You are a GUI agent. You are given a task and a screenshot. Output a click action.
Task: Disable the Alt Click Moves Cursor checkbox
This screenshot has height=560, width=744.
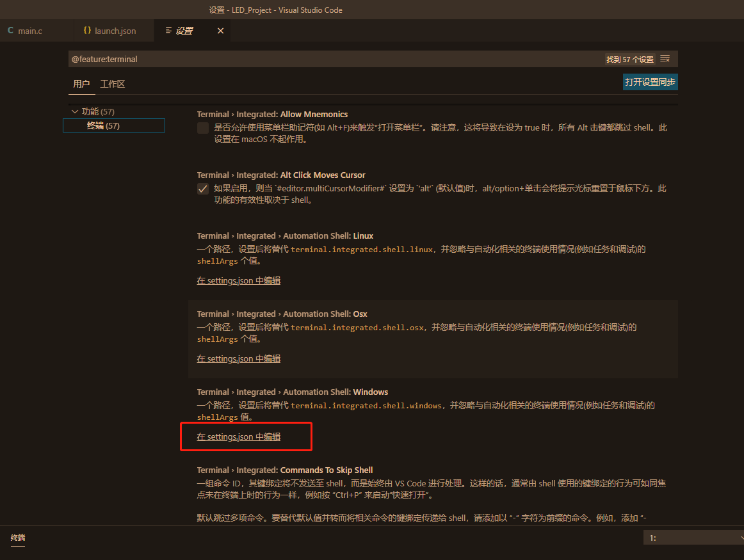[202, 188]
